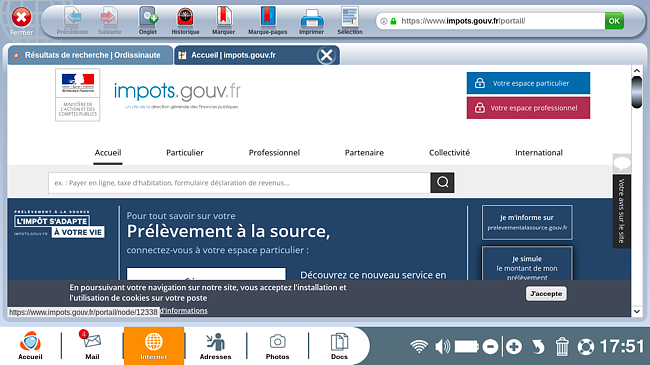The width and height of the screenshot is (650, 365).
Task: Open the Historique browsing history
Action: tap(185, 21)
